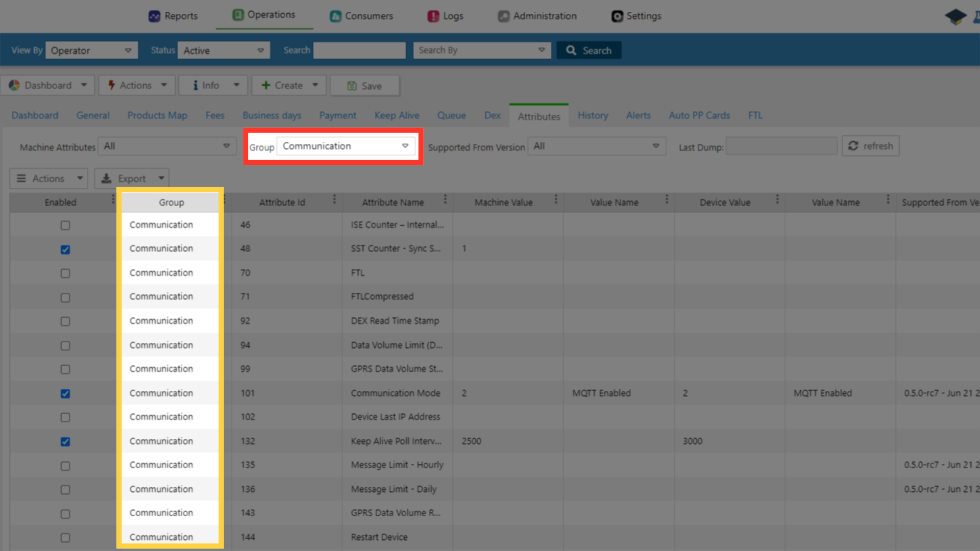Enable Device Last IP Address checkbox
Screen dimensions: 980x551
point(65,417)
